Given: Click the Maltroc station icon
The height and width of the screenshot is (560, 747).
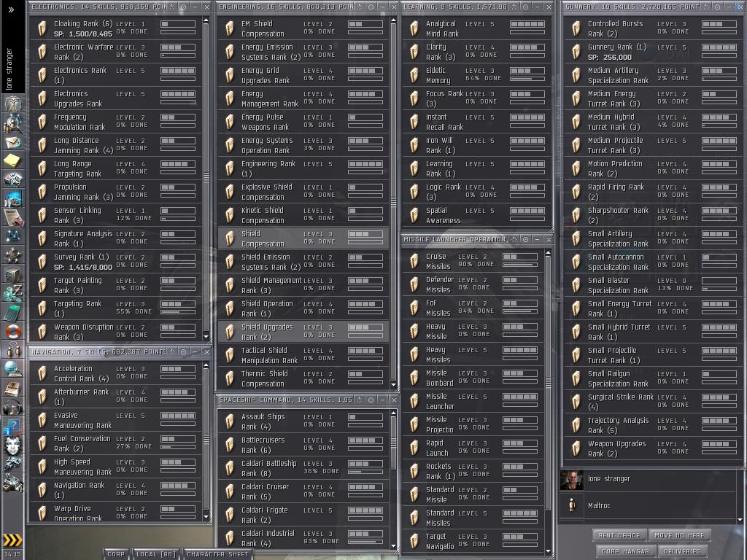Looking at the screenshot, I should click(x=572, y=505).
